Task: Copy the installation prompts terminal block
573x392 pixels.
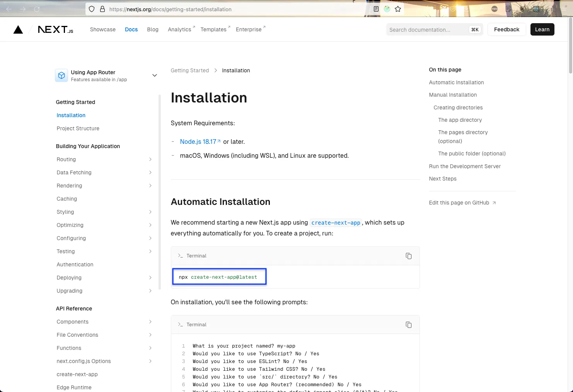Action: [409, 325]
